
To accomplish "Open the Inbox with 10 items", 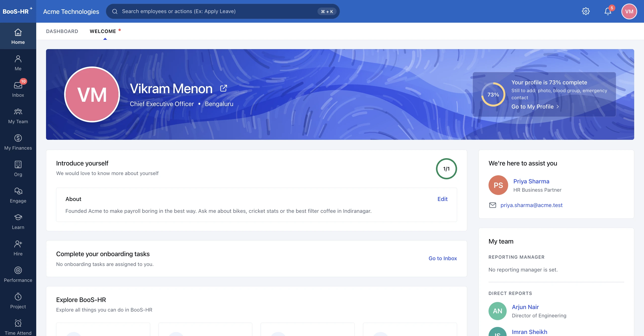I will click(18, 89).
